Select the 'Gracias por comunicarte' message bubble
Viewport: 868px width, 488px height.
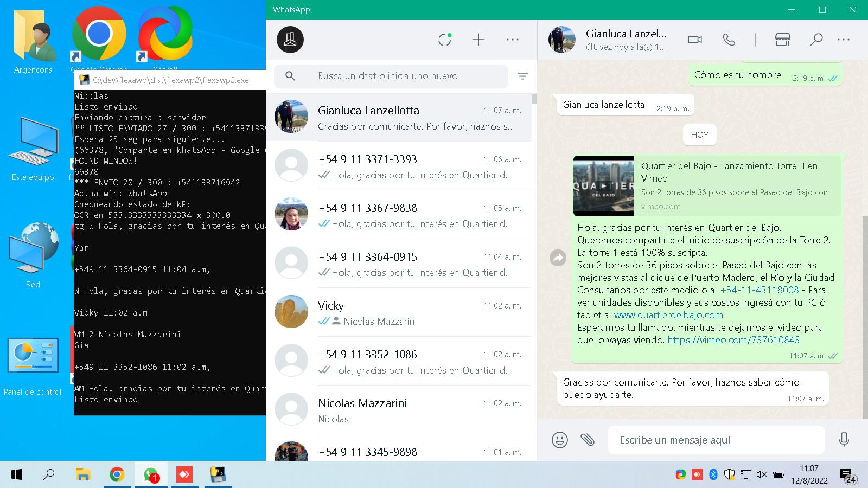tap(693, 389)
